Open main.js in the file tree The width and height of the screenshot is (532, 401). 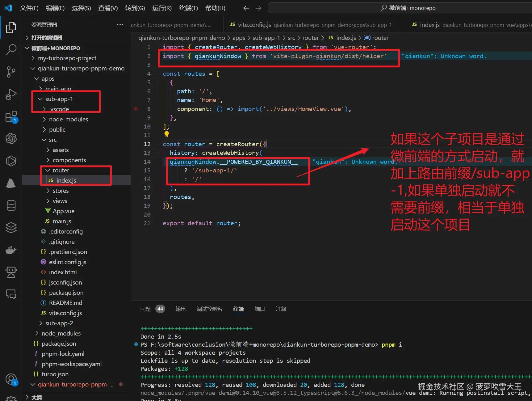(76, 221)
